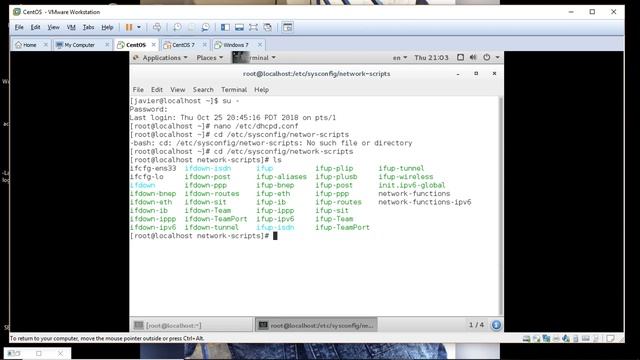640x360 pixels.
Task: Switch the VM to Unity mode
Action: tap(268, 27)
